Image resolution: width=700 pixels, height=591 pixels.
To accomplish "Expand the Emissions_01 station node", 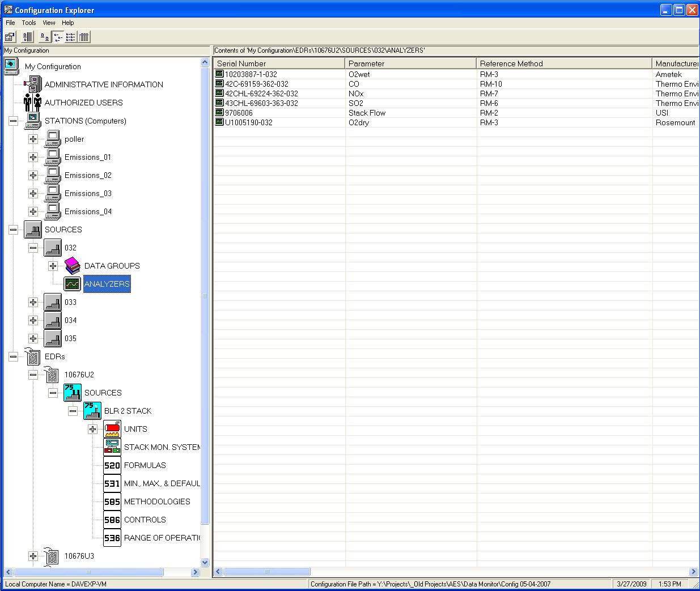I will click(x=33, y=157).
